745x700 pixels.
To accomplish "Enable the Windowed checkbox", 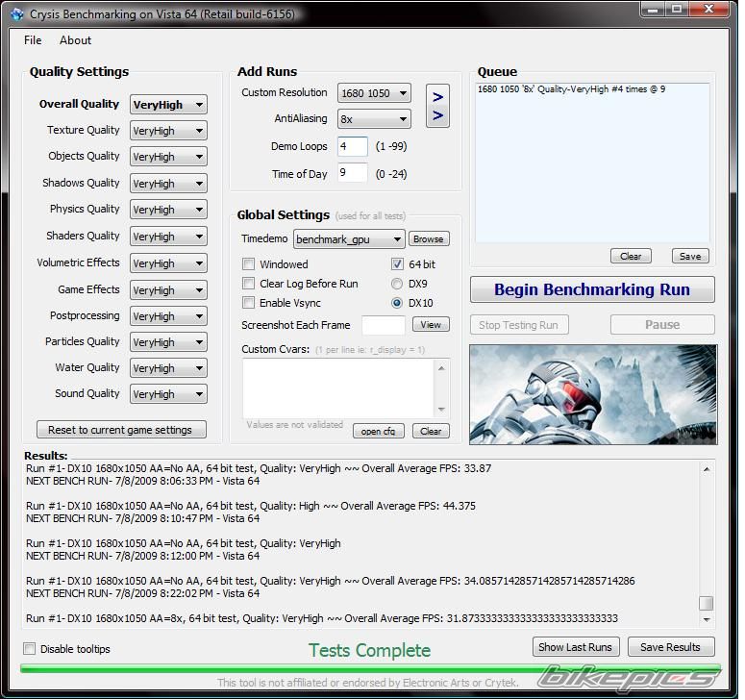I will [249, 264].
